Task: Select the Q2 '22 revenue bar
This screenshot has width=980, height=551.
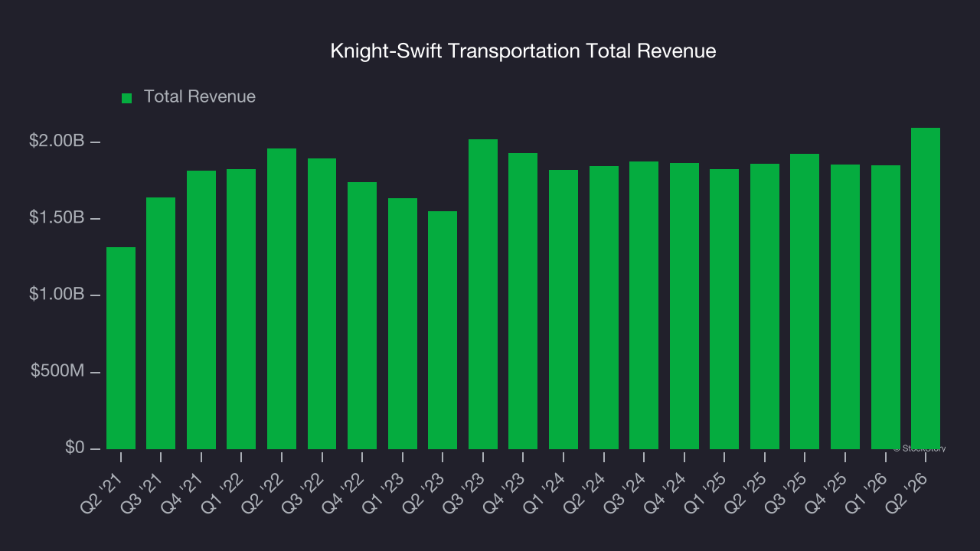Action: coord(282,298)
